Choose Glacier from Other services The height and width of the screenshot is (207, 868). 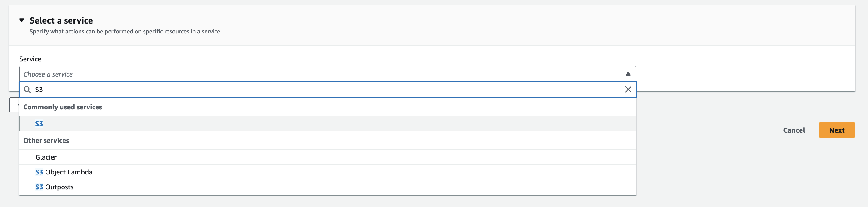[x=46, y=157]
